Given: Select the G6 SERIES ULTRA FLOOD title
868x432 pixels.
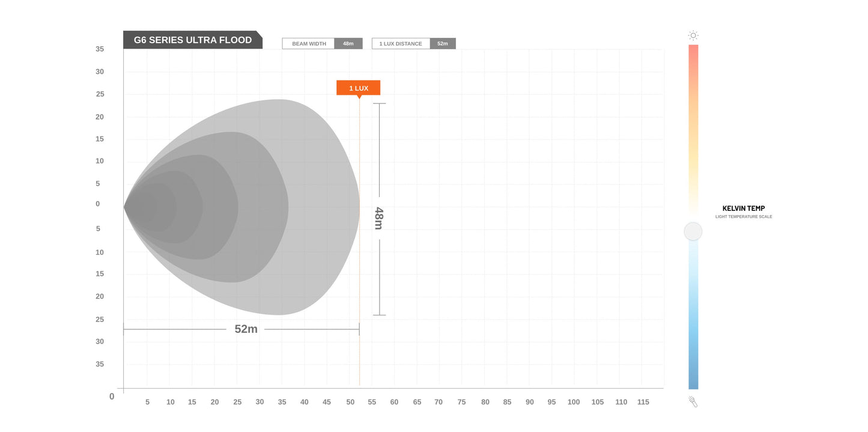Looking at the screenshot, I should tap(193, 40).
